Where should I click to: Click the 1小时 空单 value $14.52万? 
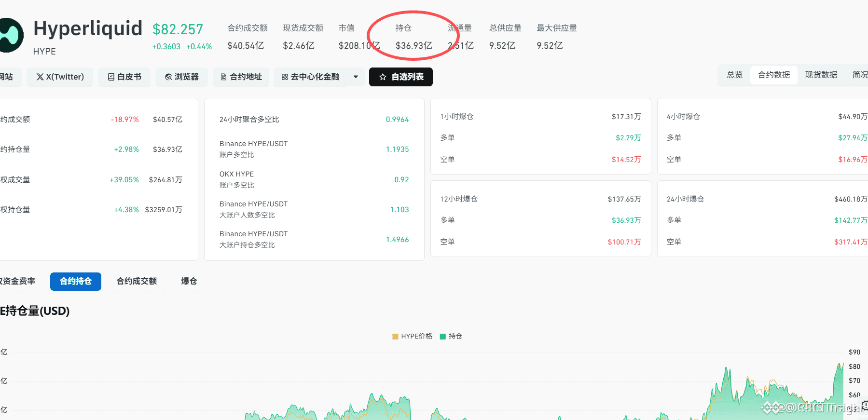626,160
